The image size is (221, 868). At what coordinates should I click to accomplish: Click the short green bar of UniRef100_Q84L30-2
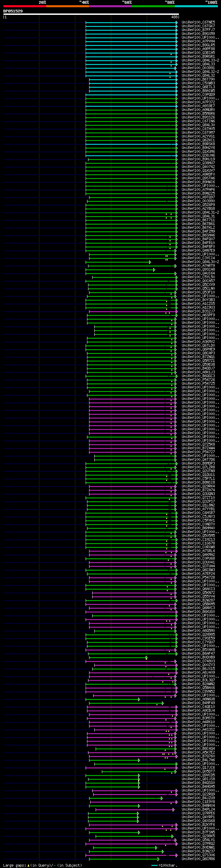pos(118,262)
